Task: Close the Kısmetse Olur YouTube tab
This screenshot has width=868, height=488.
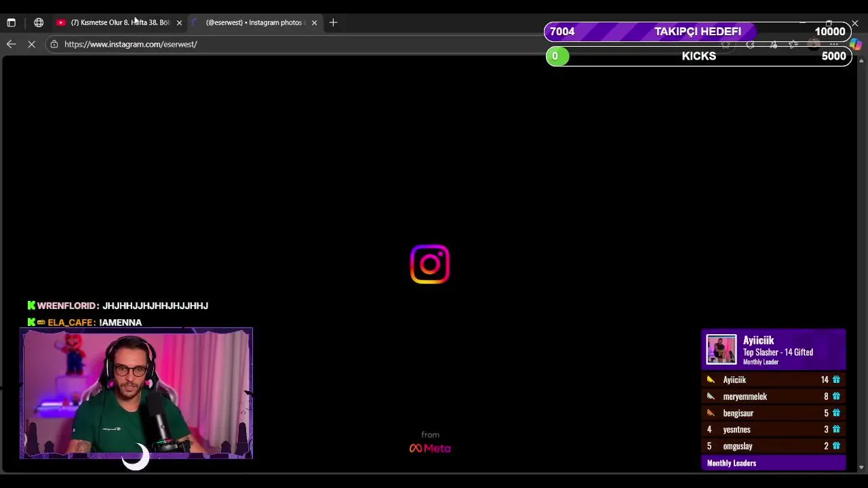Action: 179,22
